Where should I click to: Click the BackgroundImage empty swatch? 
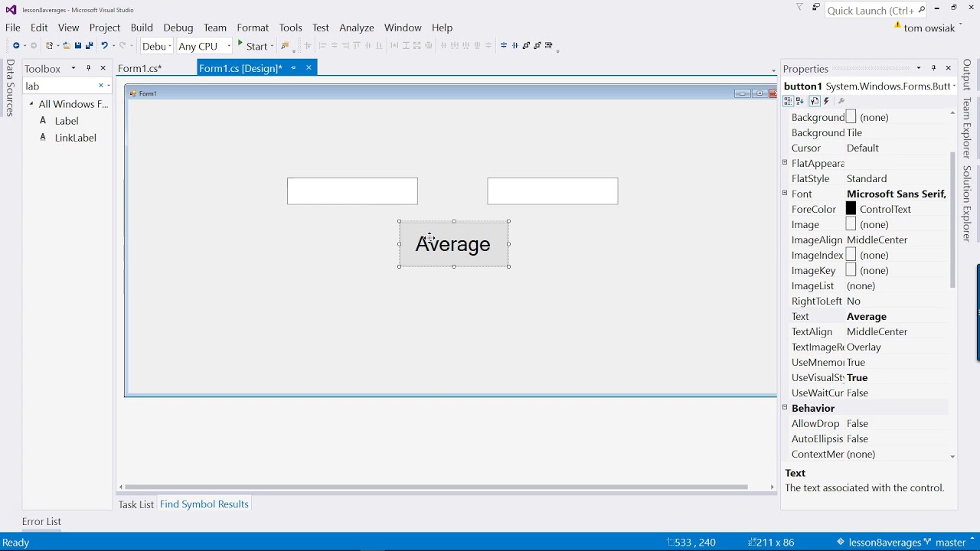[851, 116]
